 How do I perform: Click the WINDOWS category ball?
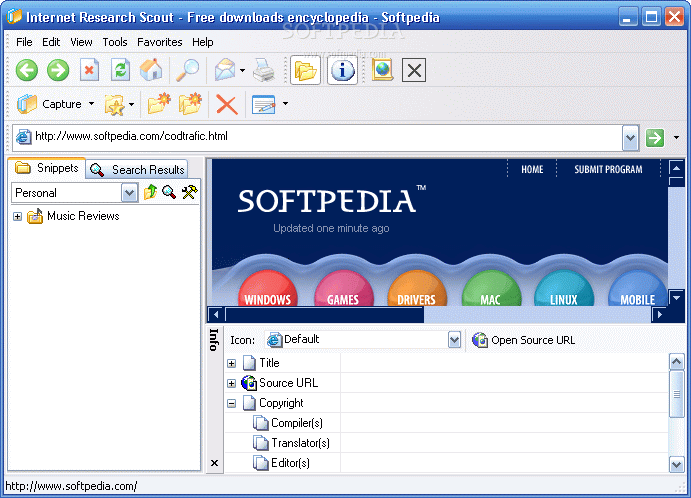click(267, 290)
